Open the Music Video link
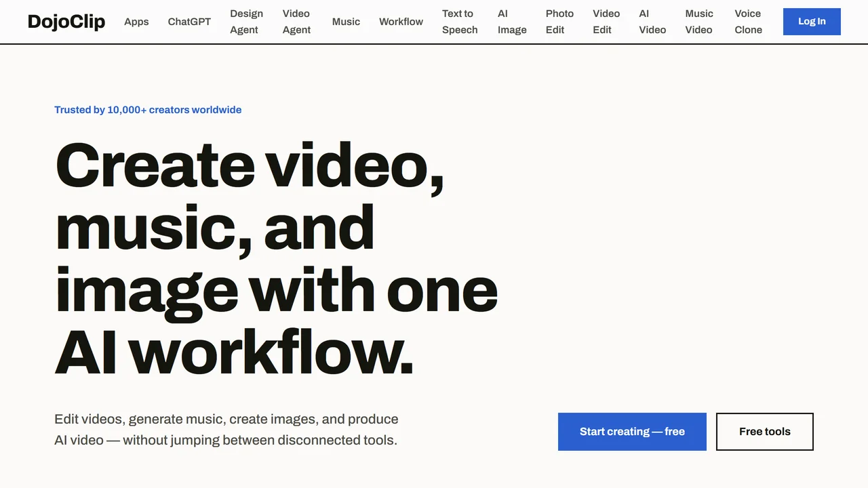 698,22
